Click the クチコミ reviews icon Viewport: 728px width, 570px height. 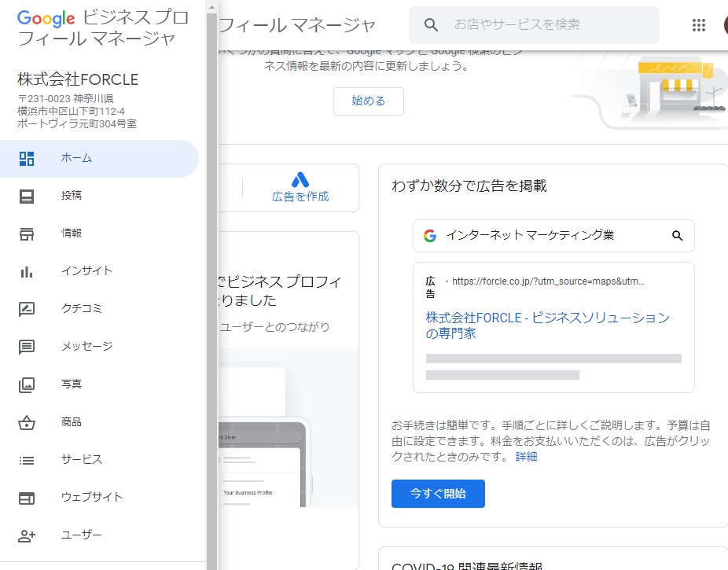coord(27,309)
